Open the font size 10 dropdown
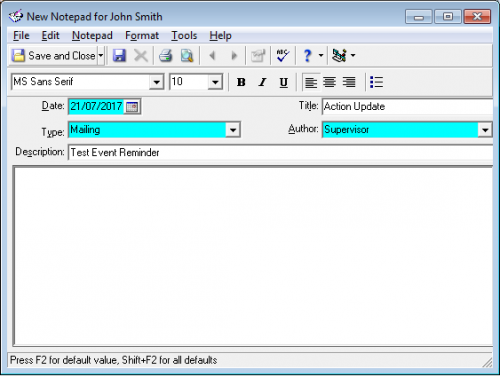Image resolution: width=500 pixels, height=377 pixels. pos(215,82)
